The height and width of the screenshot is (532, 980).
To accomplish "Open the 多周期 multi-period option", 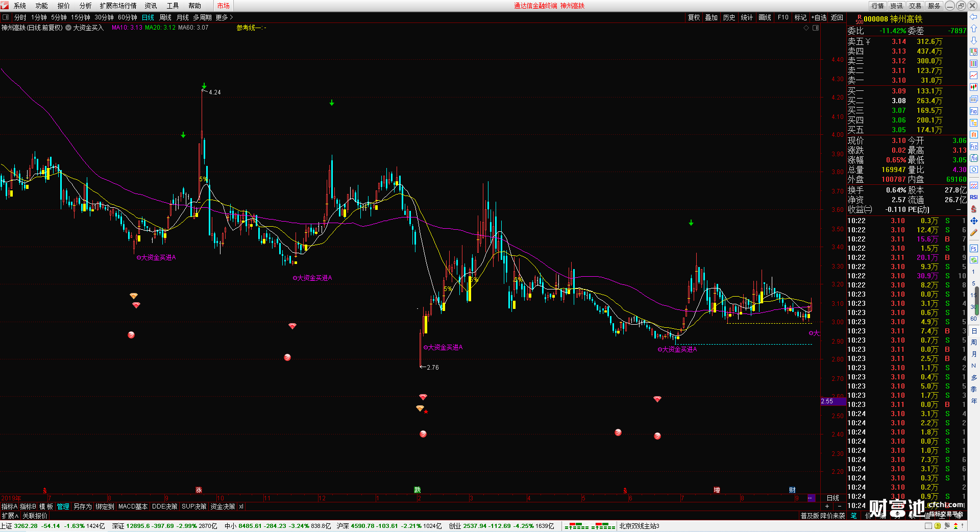I will (x=202, y=17).
